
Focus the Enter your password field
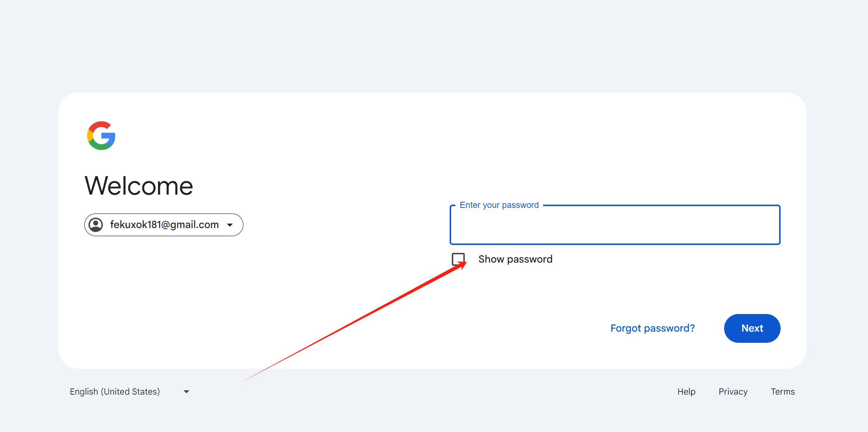(615, 225)
